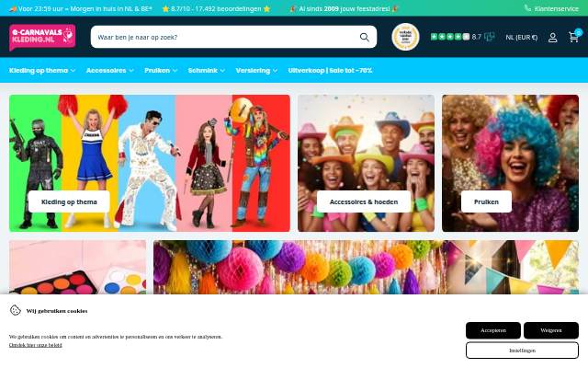Expand the Versiering menu
The height and width of the screenshot is (368, 588).
256,70
